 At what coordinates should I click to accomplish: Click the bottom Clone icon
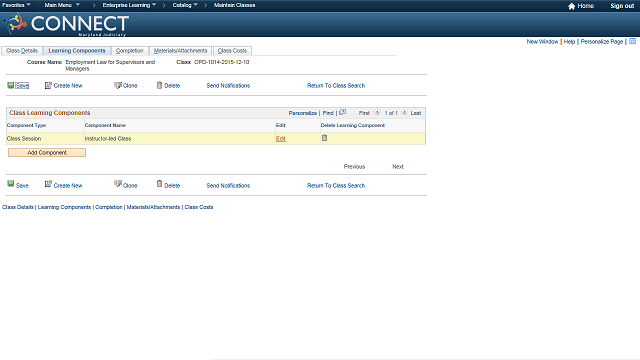(x=118, y=184)
